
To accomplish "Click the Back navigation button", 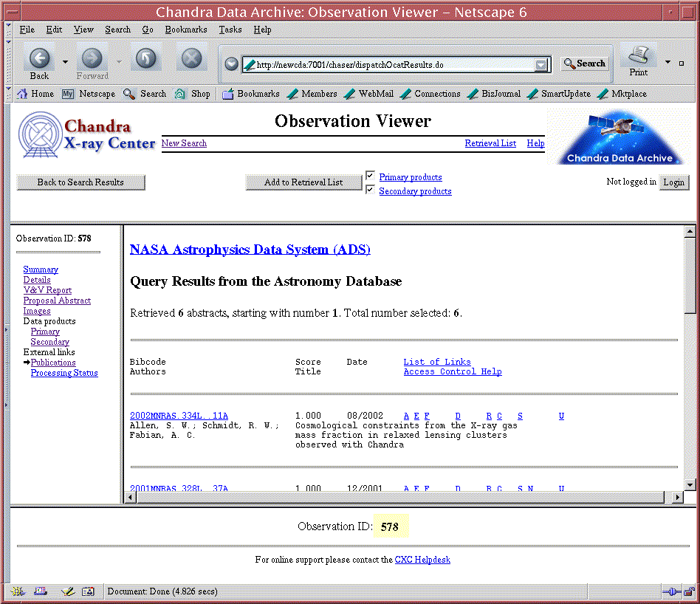I will point(39,59).
